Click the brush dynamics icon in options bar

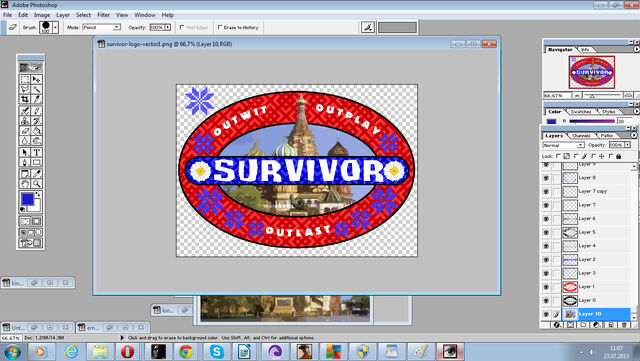368,27
